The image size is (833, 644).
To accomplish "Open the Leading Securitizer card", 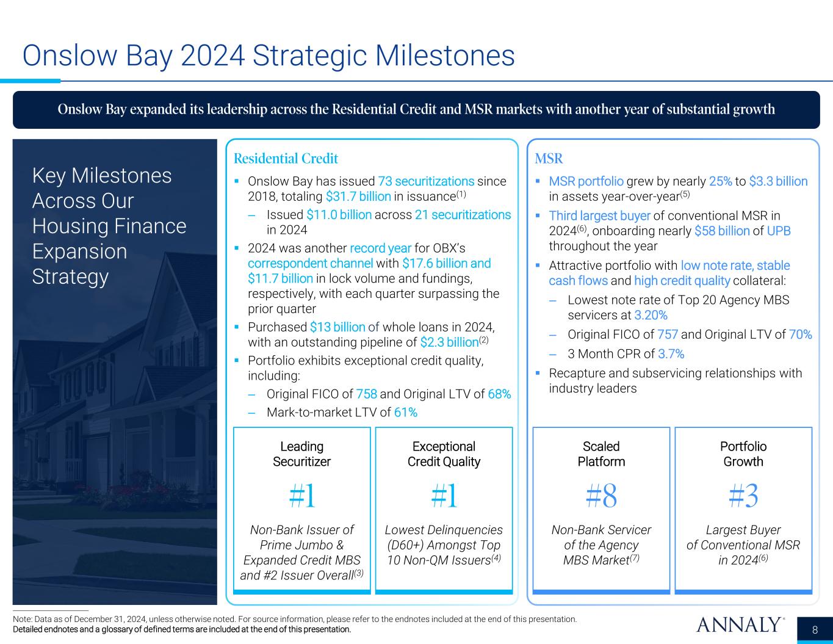I will (x=301, y=510).
